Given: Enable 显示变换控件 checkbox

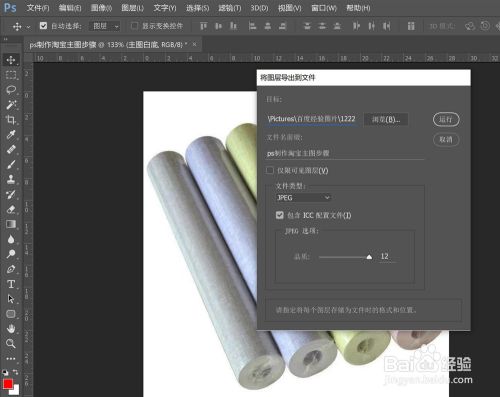Looking at the screenshot, I should 134,26.
